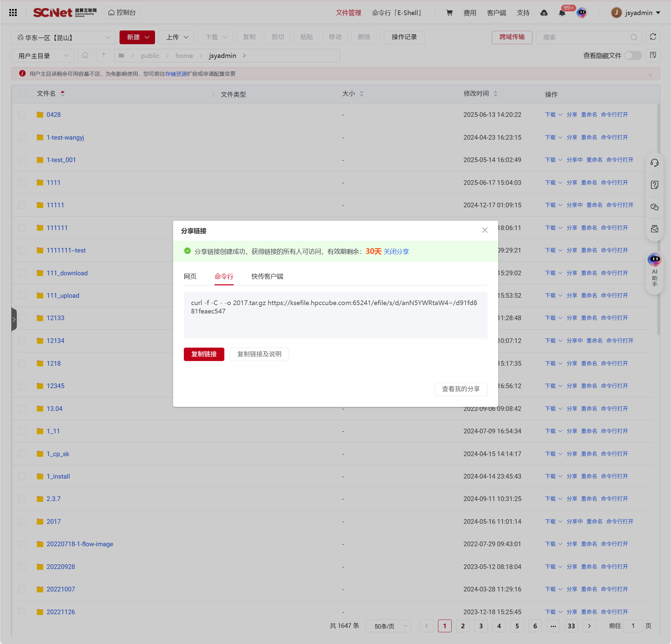Open the app grid menu icon
The width and height of the screenshot is (671, 644).
point(13,13)
